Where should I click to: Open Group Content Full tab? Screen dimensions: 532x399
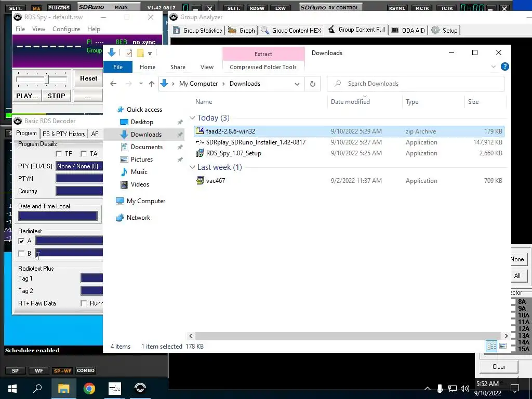pyautogui.click(x=357, y=30)
